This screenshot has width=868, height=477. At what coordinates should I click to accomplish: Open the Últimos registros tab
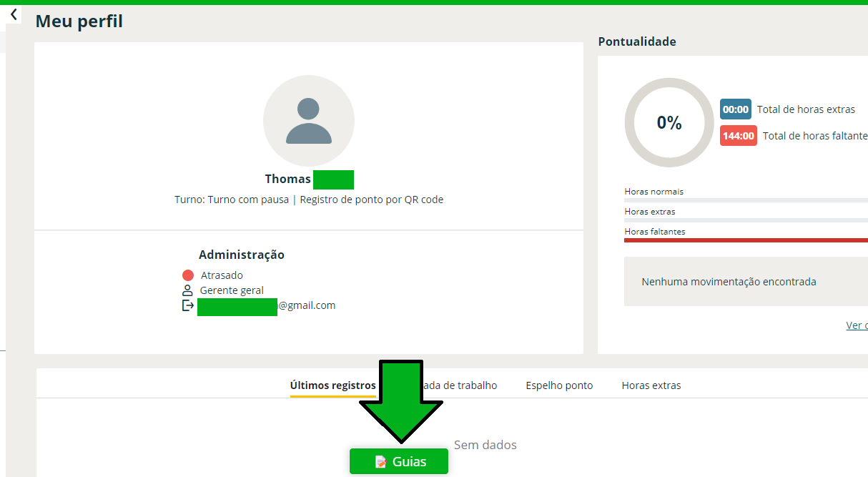point(332,385)
